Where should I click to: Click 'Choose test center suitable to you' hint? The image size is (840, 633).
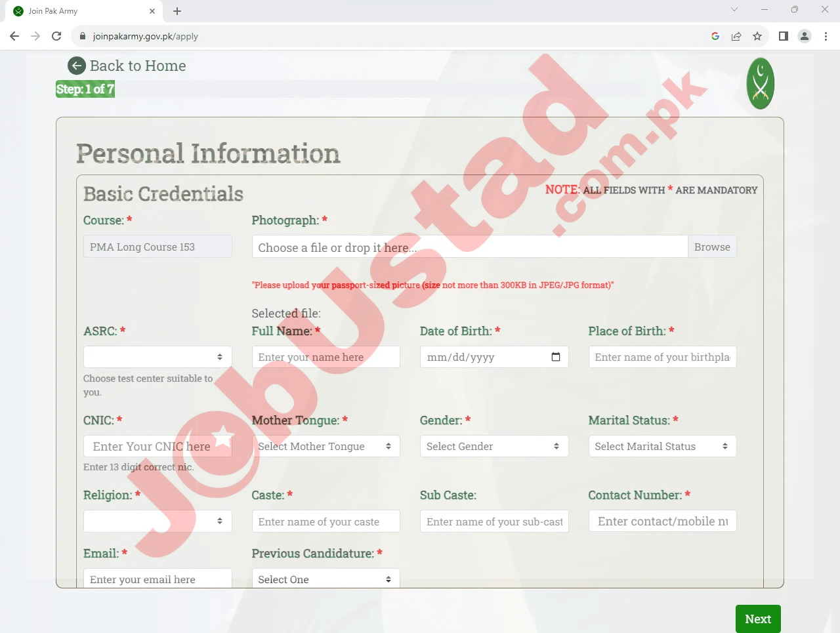pyautogui.click(x=148, y=385)
